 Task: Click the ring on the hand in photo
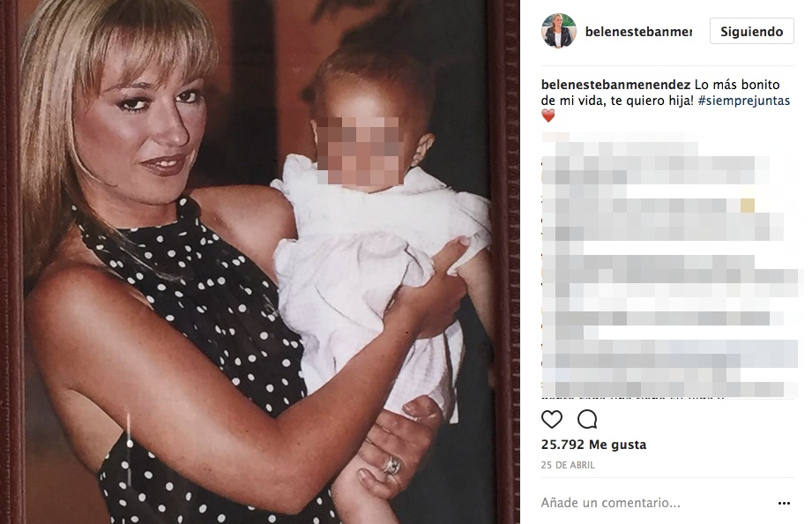[392, 465]
